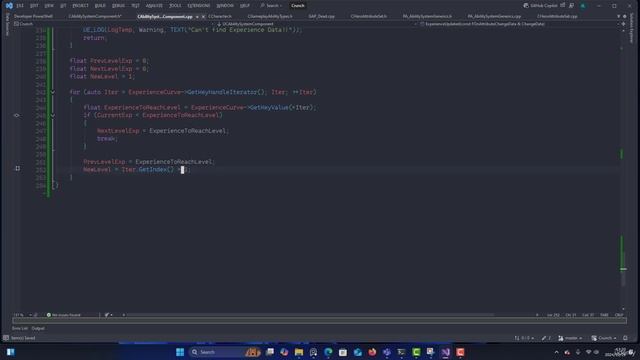Open File Explorer from taskbar
Screen dimensions: 640x360
299,352
